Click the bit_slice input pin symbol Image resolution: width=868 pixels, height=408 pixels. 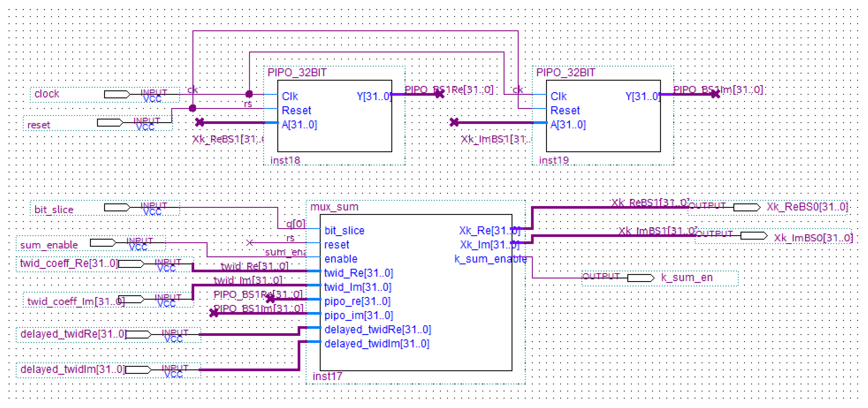(117, 207)
